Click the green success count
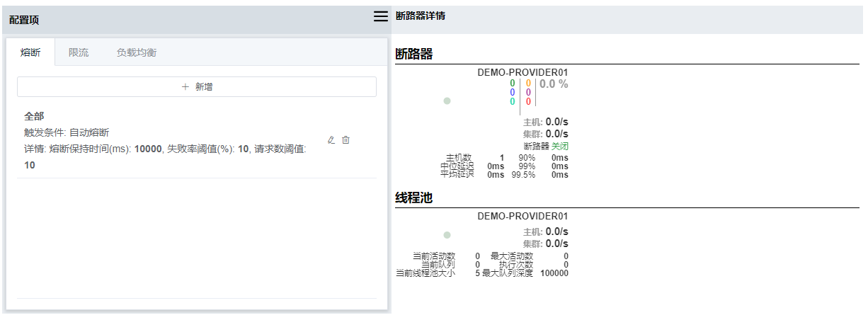This screenshot has width=868, height=320. (x=512, y=84)
